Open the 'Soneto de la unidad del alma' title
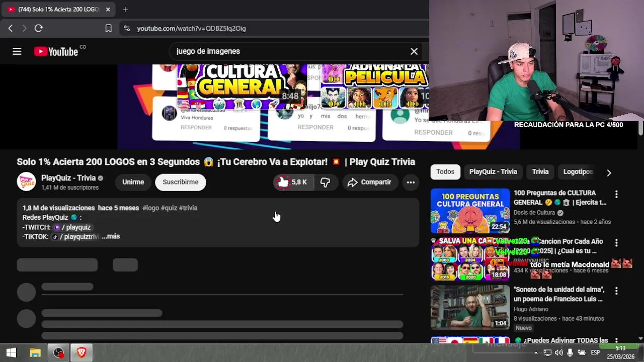Viewport: 644px width, 362px height. (x=558, y=294)
